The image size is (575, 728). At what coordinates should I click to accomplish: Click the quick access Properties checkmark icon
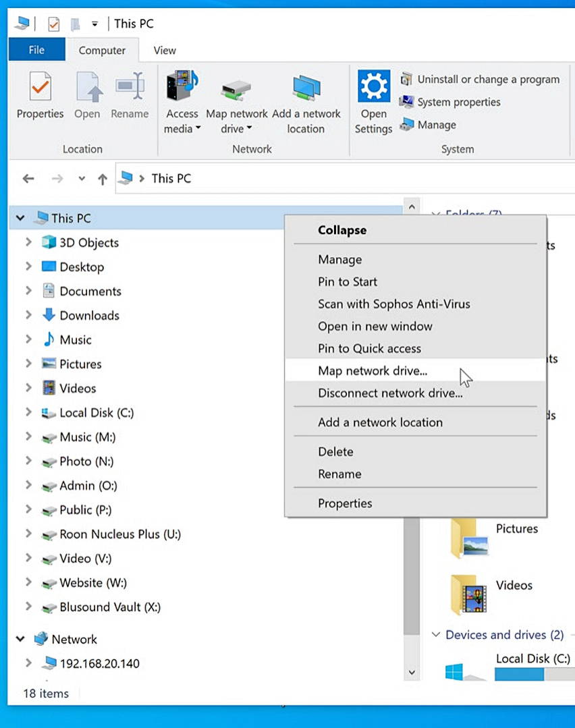(x=54, y=24)
